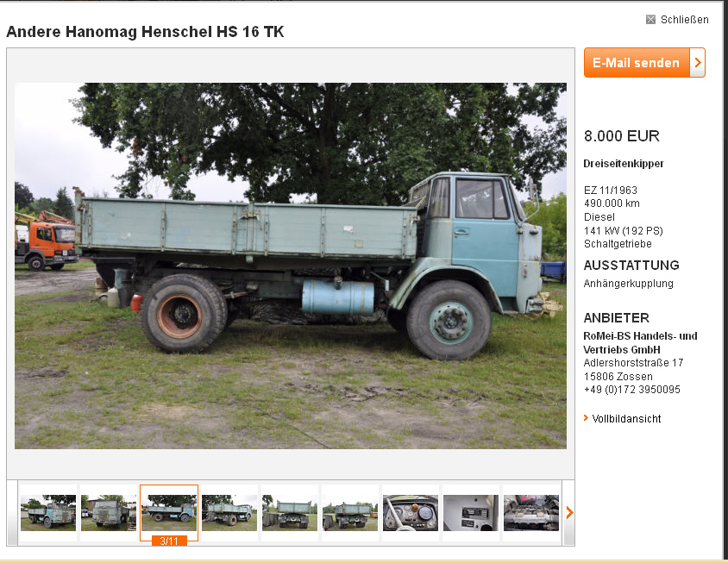The width and height of the screenshot is (728, 563).
Task: Click the Schließen text link
Action: pos(684,20)
